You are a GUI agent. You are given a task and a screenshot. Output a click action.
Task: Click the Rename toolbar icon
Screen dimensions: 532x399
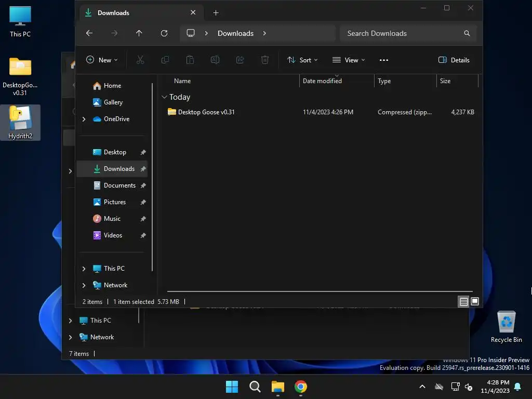(x=215, y=60)
